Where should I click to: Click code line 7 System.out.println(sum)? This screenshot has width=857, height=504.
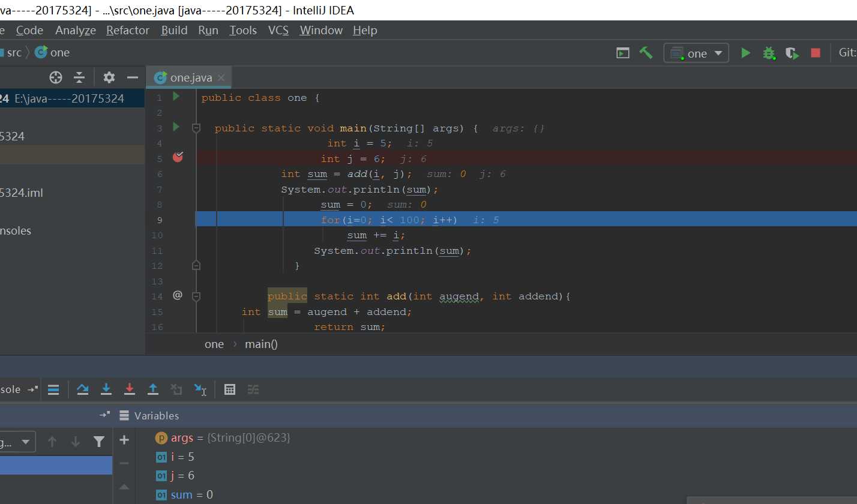tap(360, 190)
